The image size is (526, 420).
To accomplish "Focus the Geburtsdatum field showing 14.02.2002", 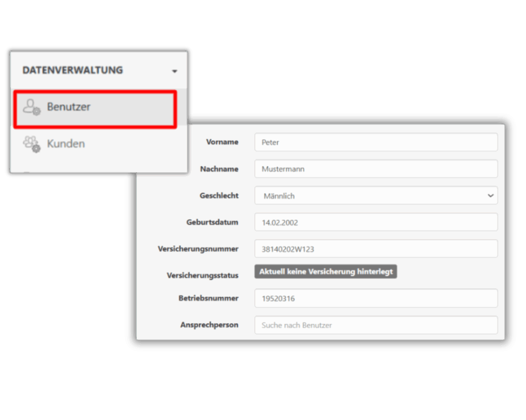I will (x=375, y=222).
